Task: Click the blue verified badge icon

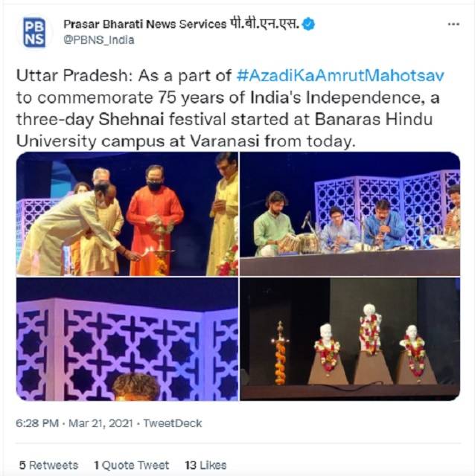Action: (308, 25)
